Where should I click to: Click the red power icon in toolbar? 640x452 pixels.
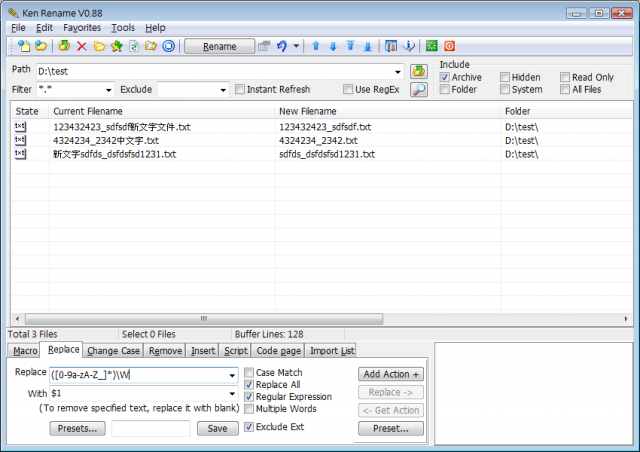coord(449,46)
